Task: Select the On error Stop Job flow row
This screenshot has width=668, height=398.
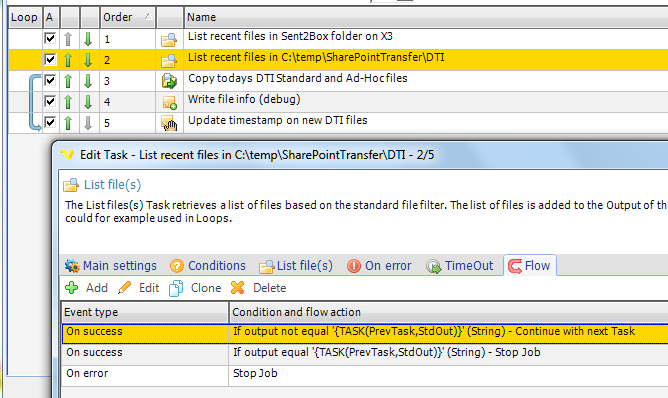Action: click(365, 375)
